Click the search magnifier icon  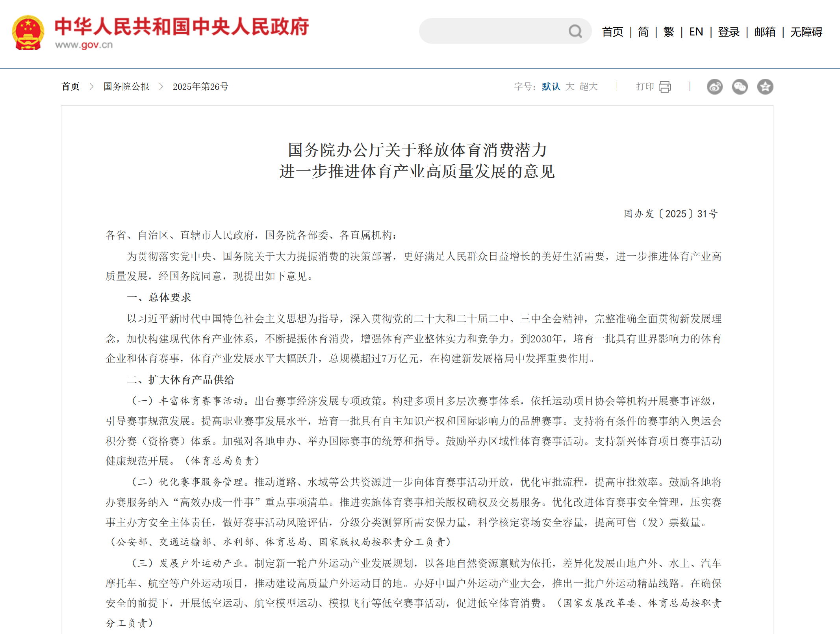(575, 31)
